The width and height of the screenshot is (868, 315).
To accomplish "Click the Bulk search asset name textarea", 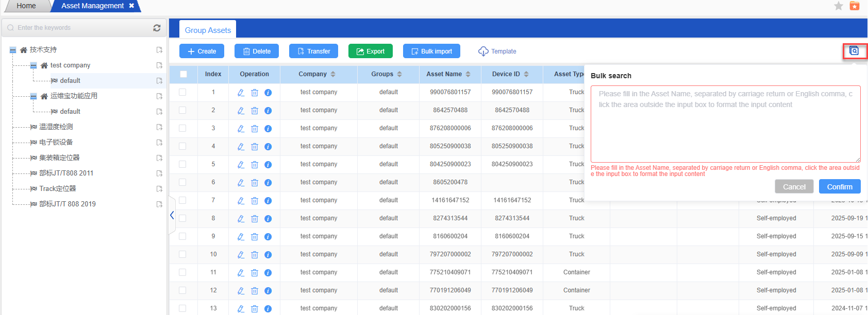I will [x=725, y=124].
